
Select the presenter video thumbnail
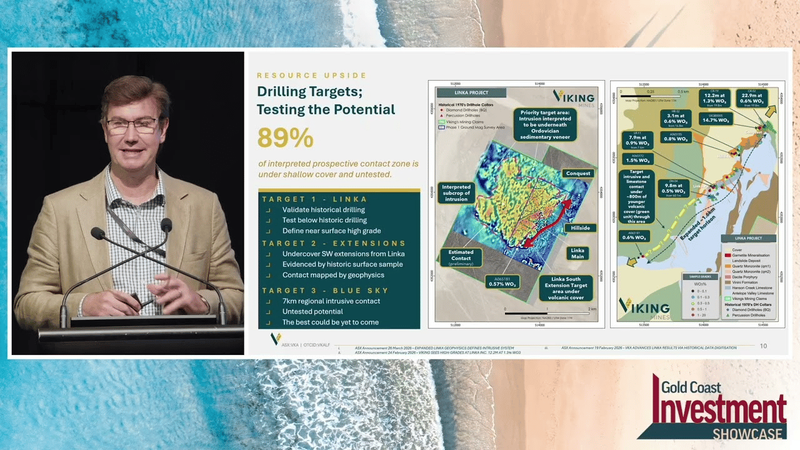pos(128,203)
